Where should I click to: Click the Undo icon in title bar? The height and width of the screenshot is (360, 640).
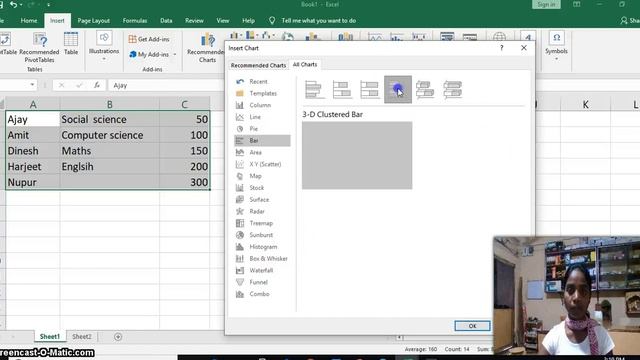pyautogui.click(x=13, y=4)
